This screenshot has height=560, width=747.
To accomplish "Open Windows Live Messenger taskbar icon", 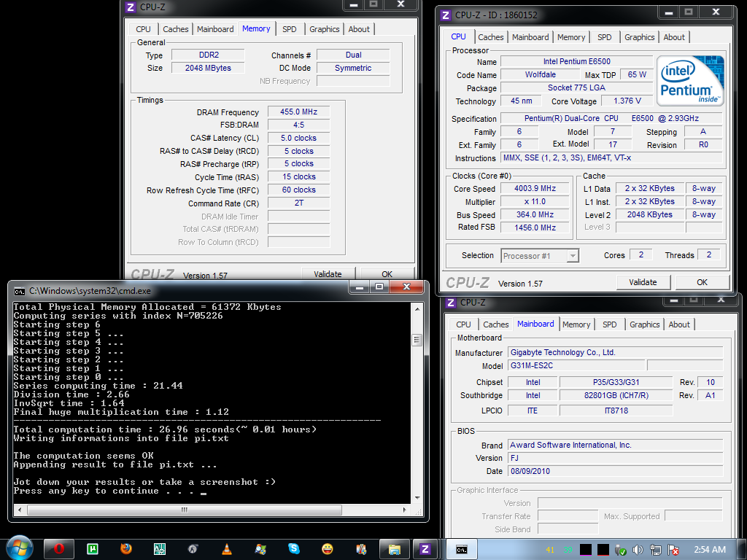I will point(260,549).
